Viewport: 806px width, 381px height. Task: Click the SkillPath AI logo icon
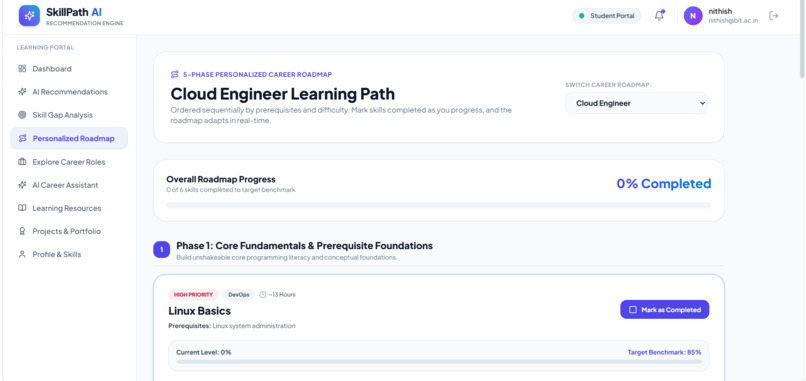pyautogui.click(x=29, y=15)
